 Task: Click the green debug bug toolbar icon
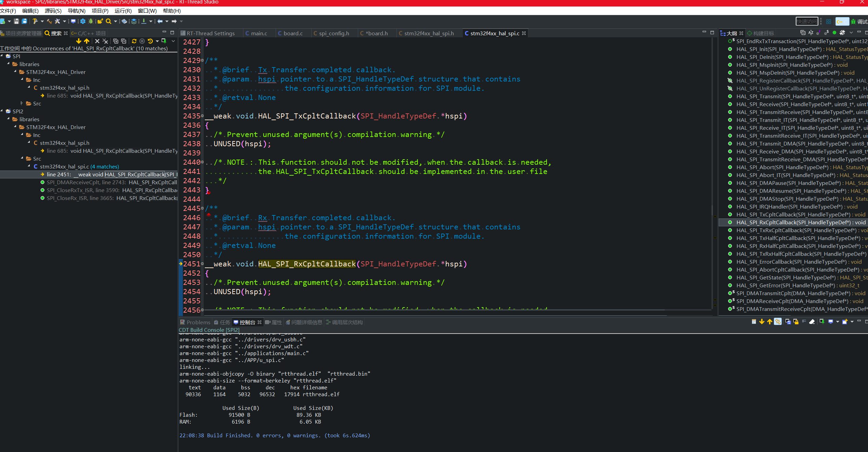(x=91, y=21)
